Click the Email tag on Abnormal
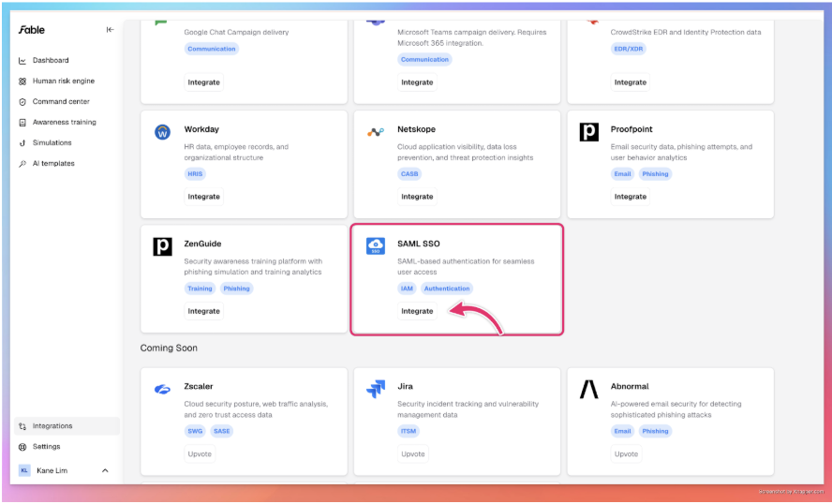832x504 pixels. [622, 431]
